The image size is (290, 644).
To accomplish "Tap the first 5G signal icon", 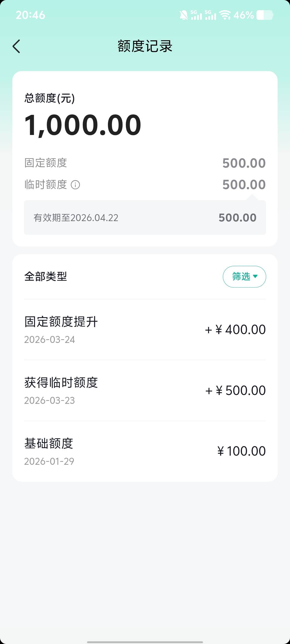I will [196, 15].
